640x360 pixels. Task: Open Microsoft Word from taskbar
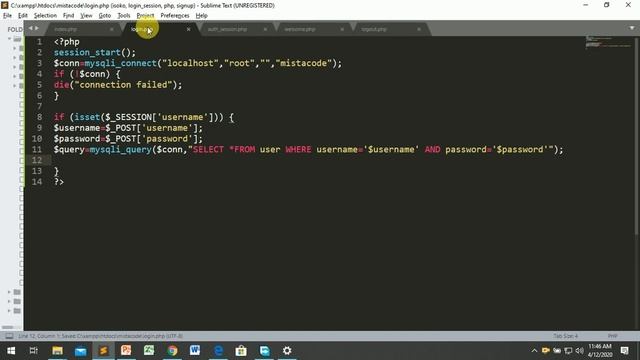click(x=195, y=351)
